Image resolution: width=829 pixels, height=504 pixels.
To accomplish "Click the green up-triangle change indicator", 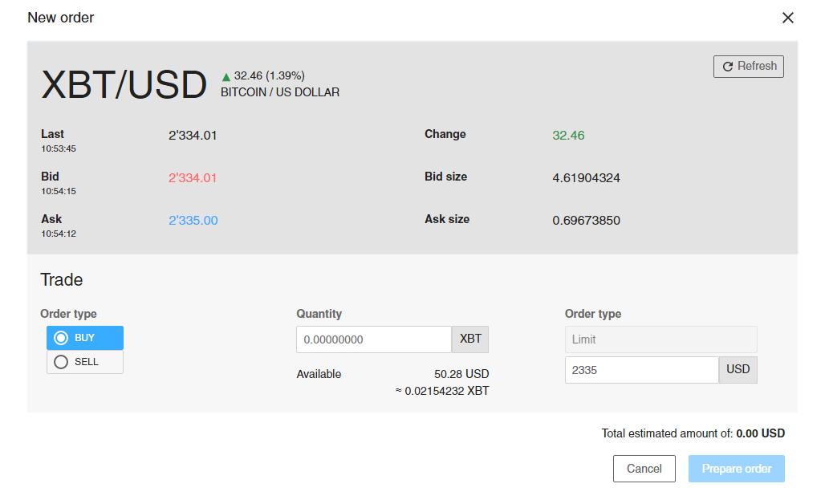I will pyautogui.click(x=226, y=77).
